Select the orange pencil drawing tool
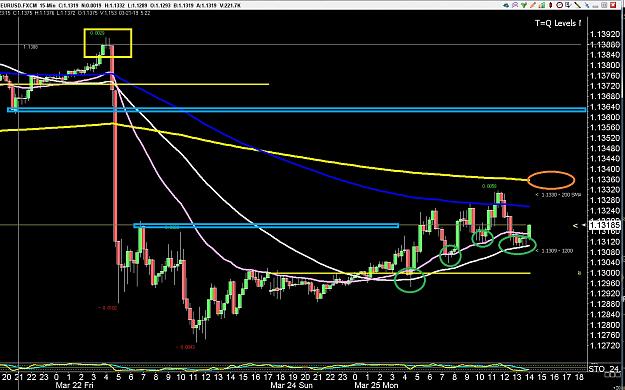The height and width of the screenshot is (390, 625). [x=533, y=5]
